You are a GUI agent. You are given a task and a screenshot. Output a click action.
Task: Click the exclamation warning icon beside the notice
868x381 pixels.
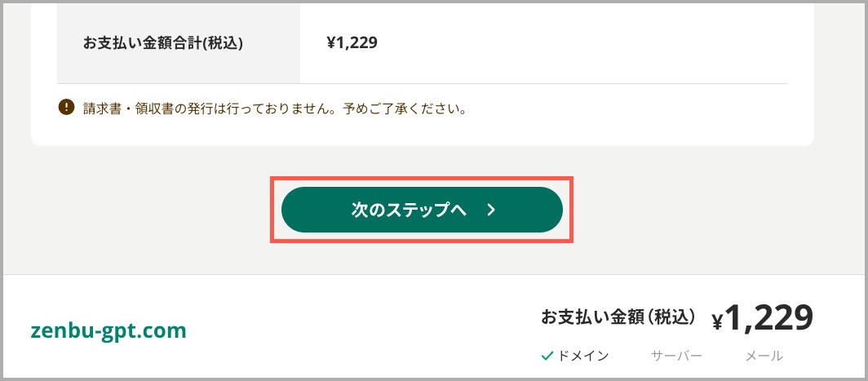coord(66,106)
